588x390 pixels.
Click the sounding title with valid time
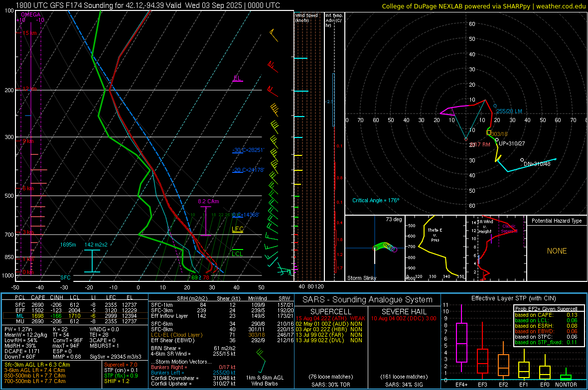[148, 5]
